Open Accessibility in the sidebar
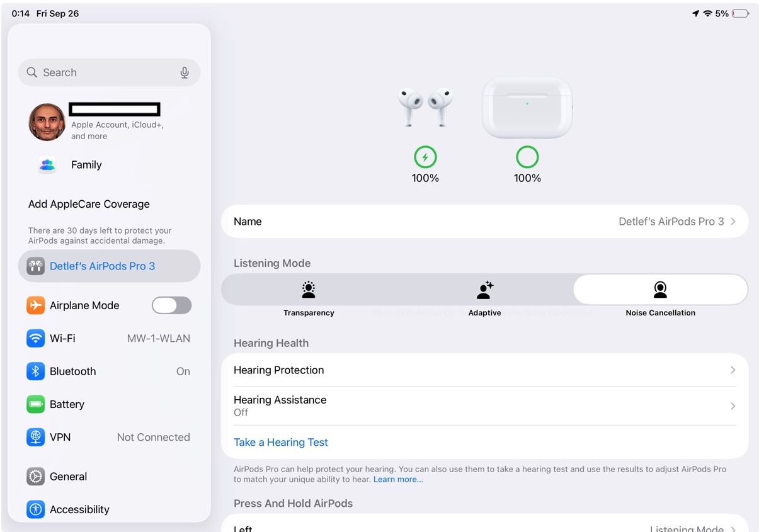This screenshot has width=759, height=532. click(x=109, y=509)
